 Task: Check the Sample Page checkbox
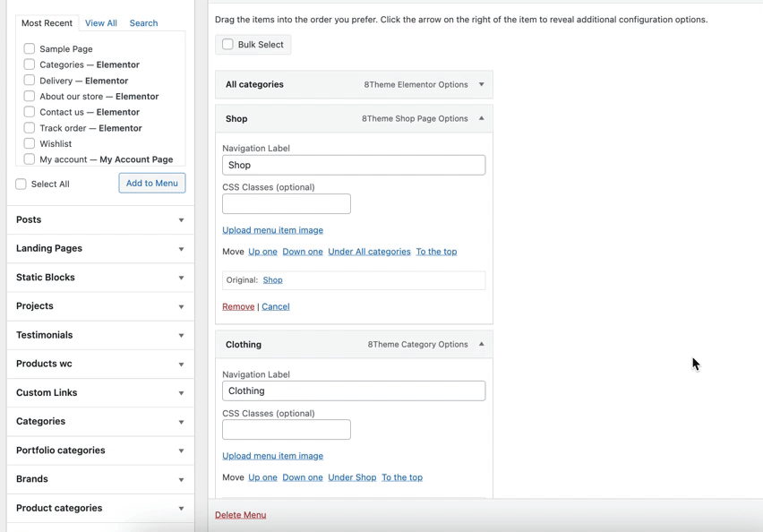pos(30,48)
